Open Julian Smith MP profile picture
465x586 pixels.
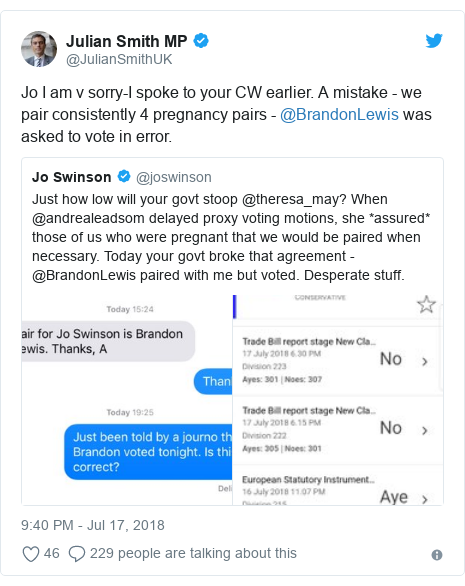pos(39,49)
